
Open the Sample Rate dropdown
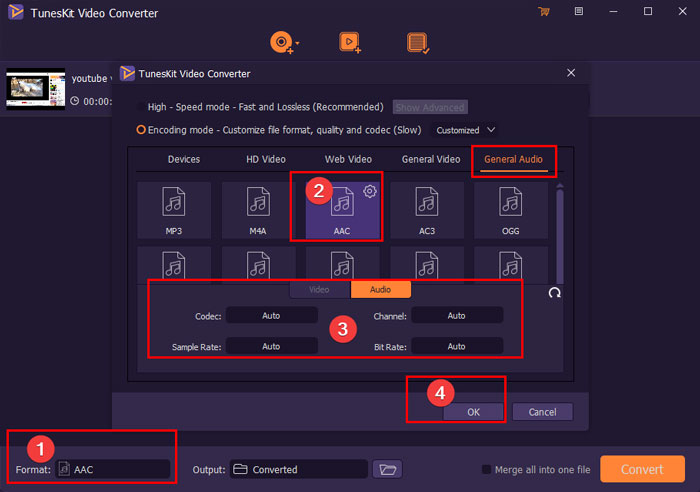click(271, 346)
